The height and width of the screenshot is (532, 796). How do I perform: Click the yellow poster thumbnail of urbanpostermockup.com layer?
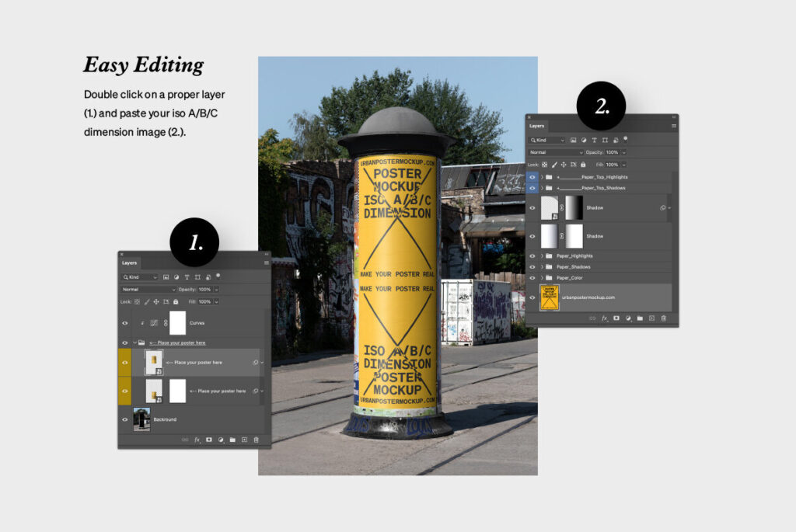[x=550, y=297]
